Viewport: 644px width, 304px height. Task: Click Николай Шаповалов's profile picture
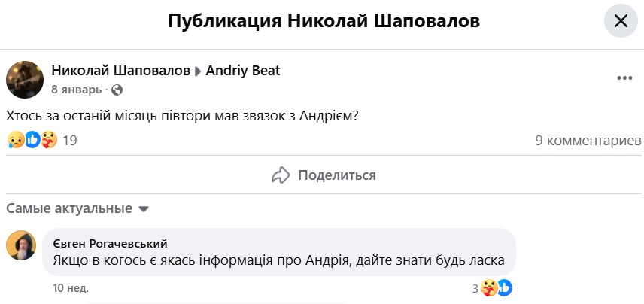pyautogui.click(x=25, y=80)
